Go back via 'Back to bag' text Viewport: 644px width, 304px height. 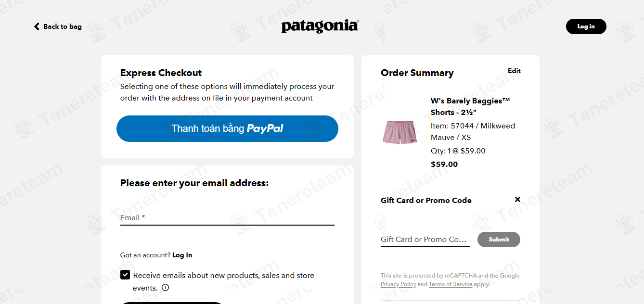[x=63, y=26]
